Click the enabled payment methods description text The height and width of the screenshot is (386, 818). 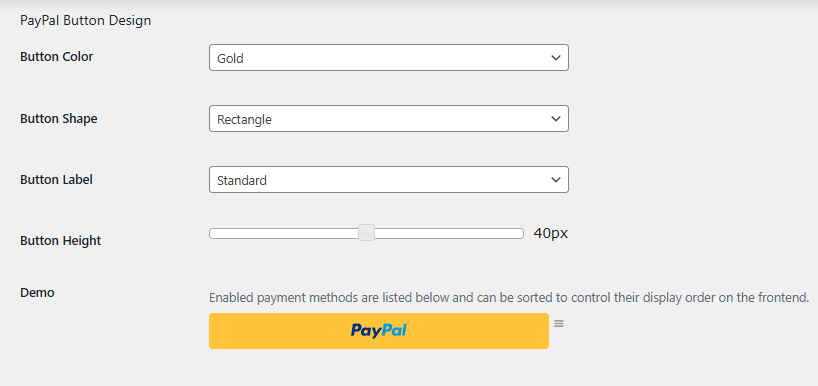pyautogui.click(x=509, y=298)
